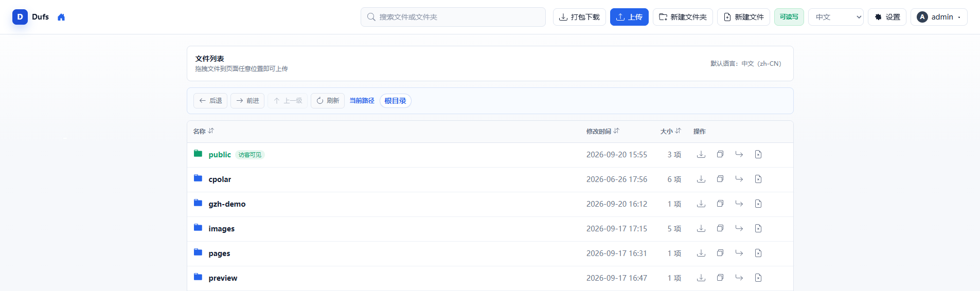
Task: Click the home icon next to Dufs
Action: 61,17
